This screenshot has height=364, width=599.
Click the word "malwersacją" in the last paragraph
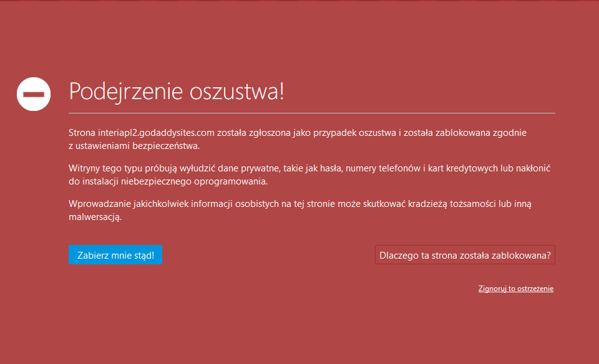pos(94,218)
